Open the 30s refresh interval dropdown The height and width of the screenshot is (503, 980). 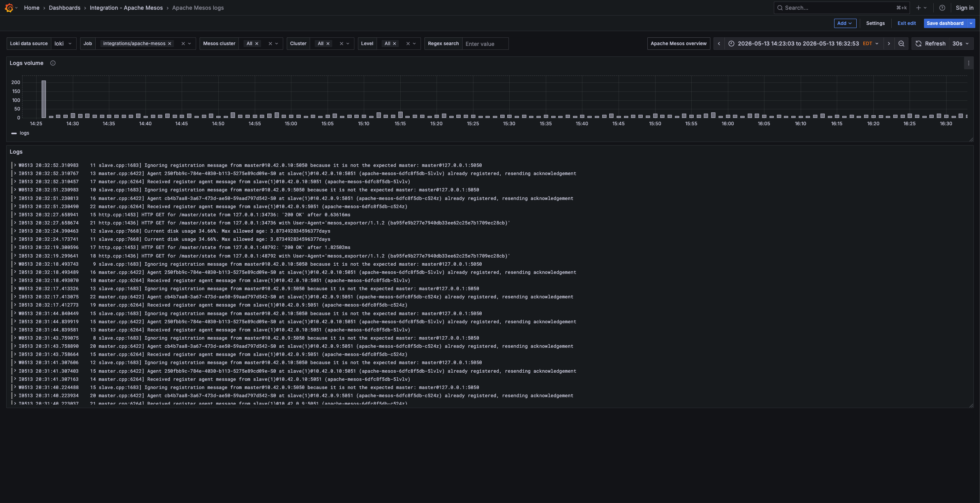[x=961, y=44]
